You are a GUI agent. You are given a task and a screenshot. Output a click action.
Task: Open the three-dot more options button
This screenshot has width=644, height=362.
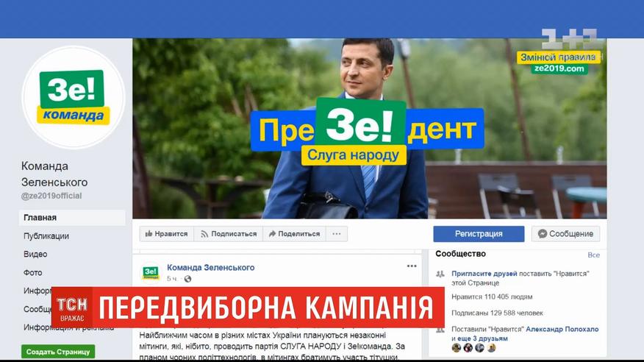pos(337,234)
